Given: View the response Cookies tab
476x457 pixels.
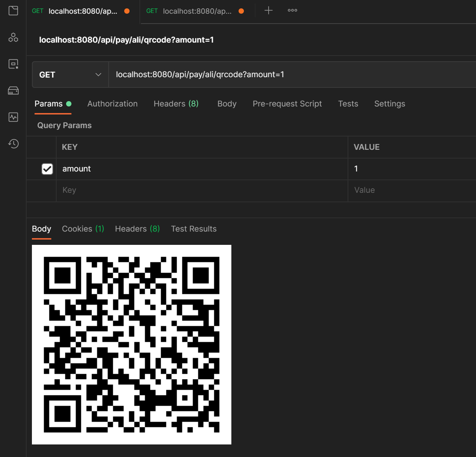Looking at the screenshot, I should tap(82, 228).
